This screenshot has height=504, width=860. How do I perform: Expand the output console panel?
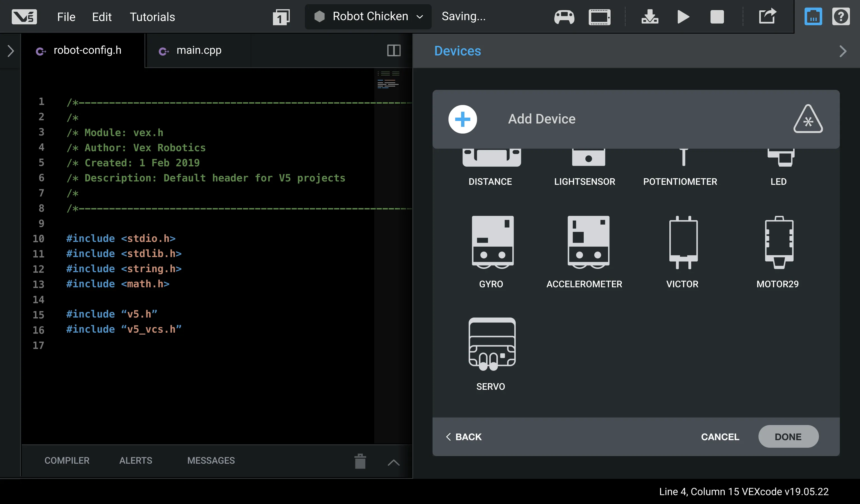pos(393,462)
